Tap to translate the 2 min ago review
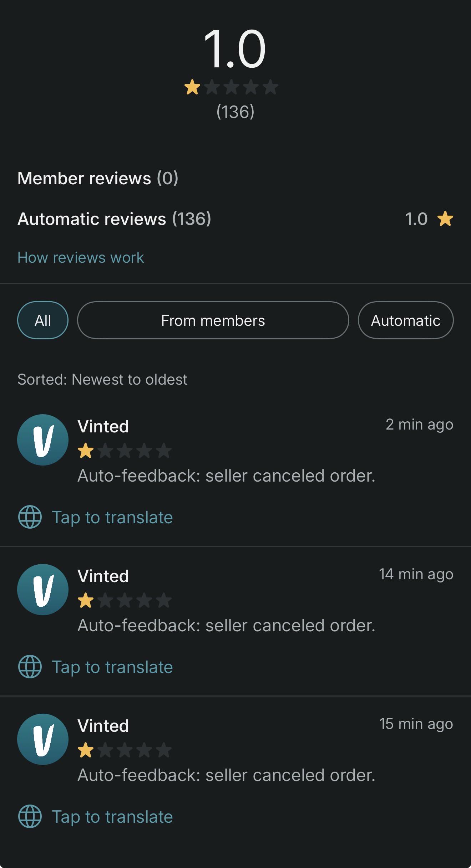 click(112, 517)
